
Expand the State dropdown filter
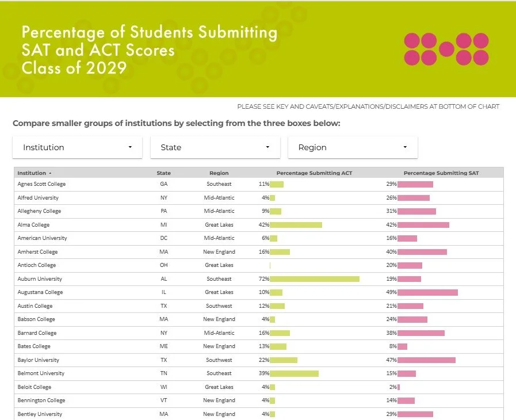coord(215,147)
